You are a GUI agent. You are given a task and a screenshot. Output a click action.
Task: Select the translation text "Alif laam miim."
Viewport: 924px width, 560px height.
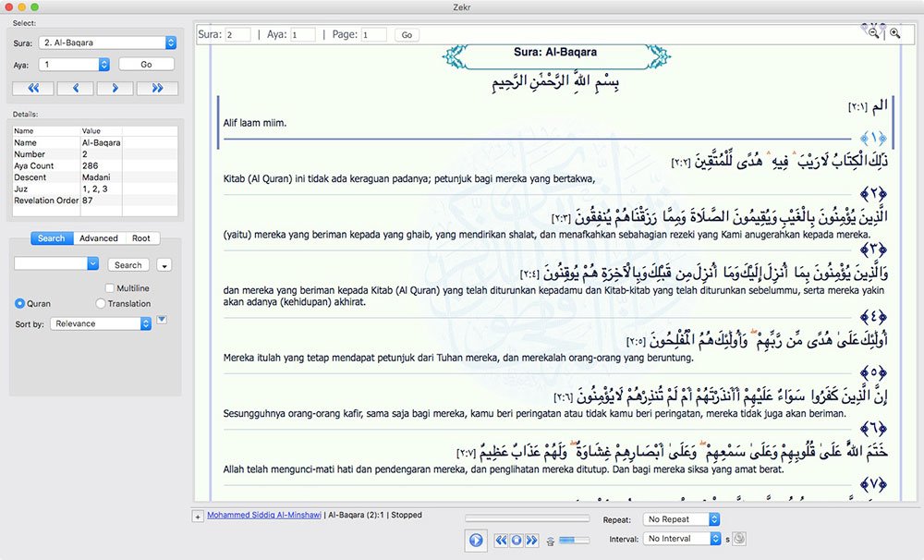pos(255,123)
